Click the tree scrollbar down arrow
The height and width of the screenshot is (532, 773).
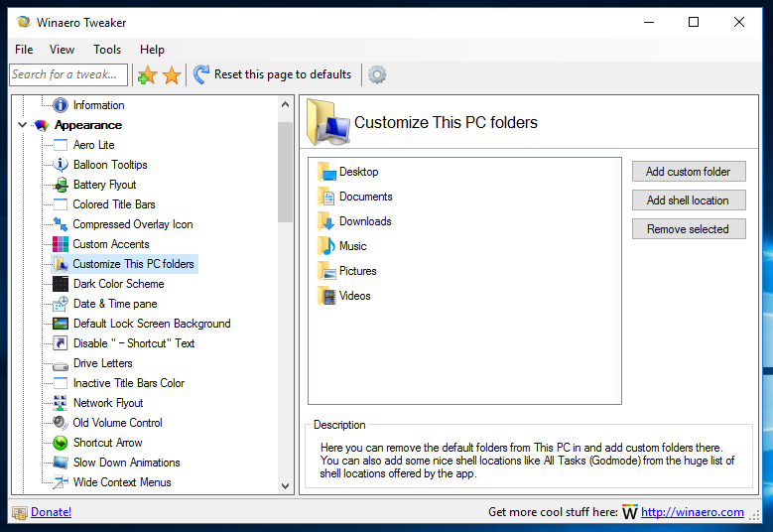(x=285, y=486)
